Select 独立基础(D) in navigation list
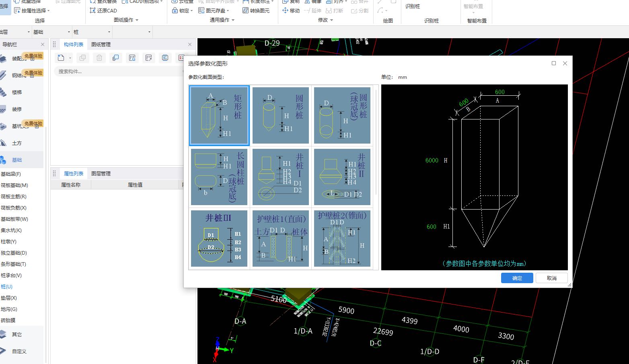Screen dimensions: 629x364 point(14,253)
